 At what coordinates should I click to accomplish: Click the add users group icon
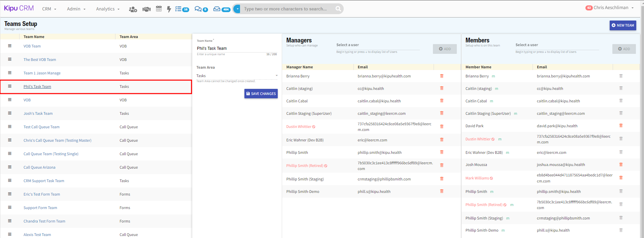pyautogui.click(x=133, y=9)
